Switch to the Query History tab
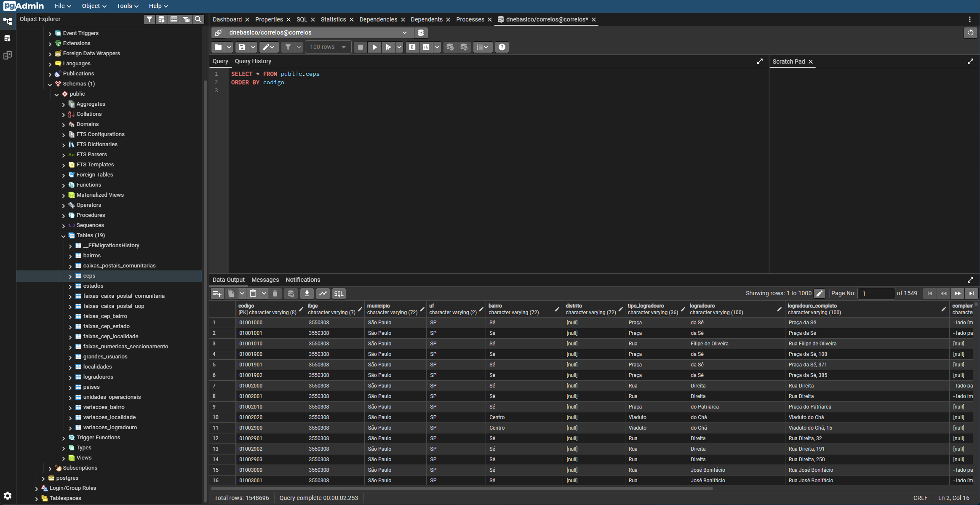This screenshot has height=505, width=980. point(253,61)
